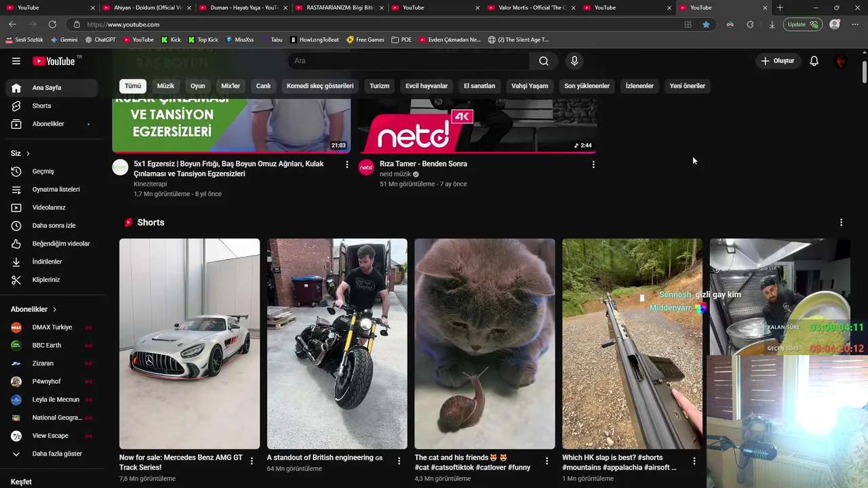This screenshot has width=868, height=488.
Task: Open Videolarınız in sidebar
Action: [52, 207]
